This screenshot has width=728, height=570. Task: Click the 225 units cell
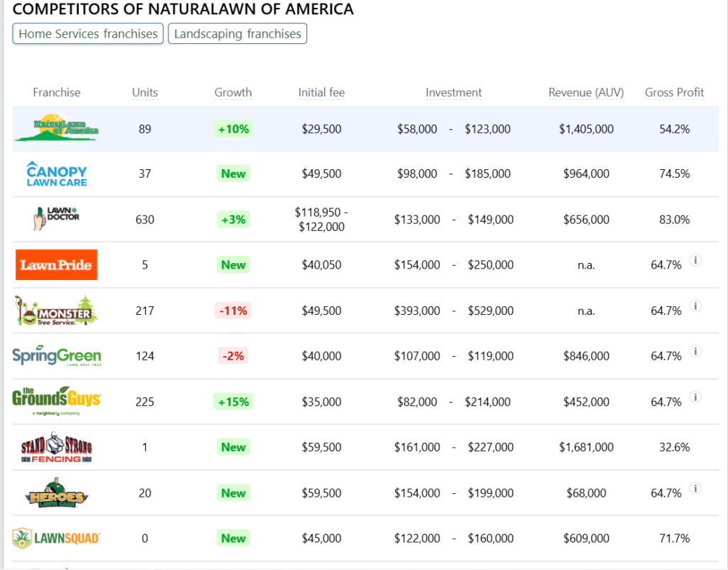[x=145, y=402]
